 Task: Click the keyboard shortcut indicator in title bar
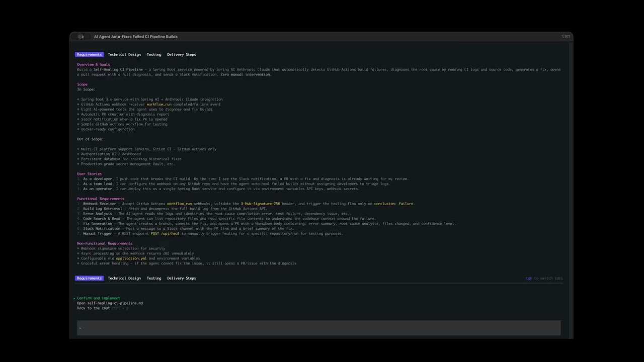566,37
